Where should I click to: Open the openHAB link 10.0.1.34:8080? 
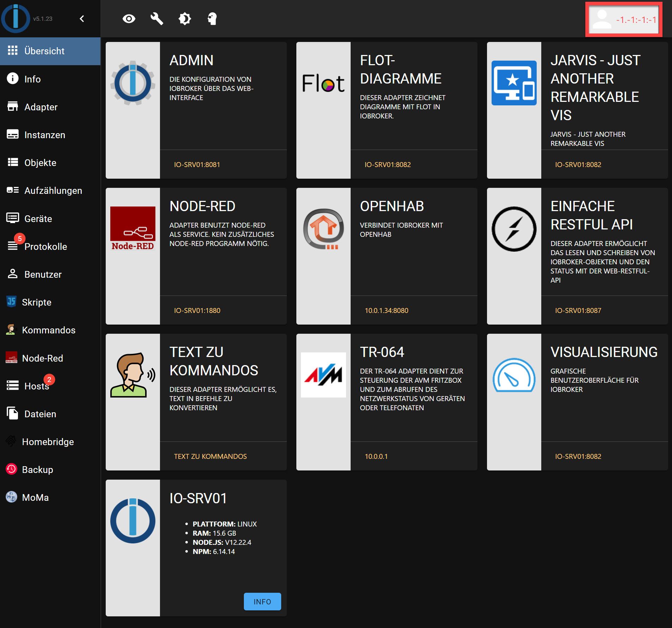coord(387,310)
